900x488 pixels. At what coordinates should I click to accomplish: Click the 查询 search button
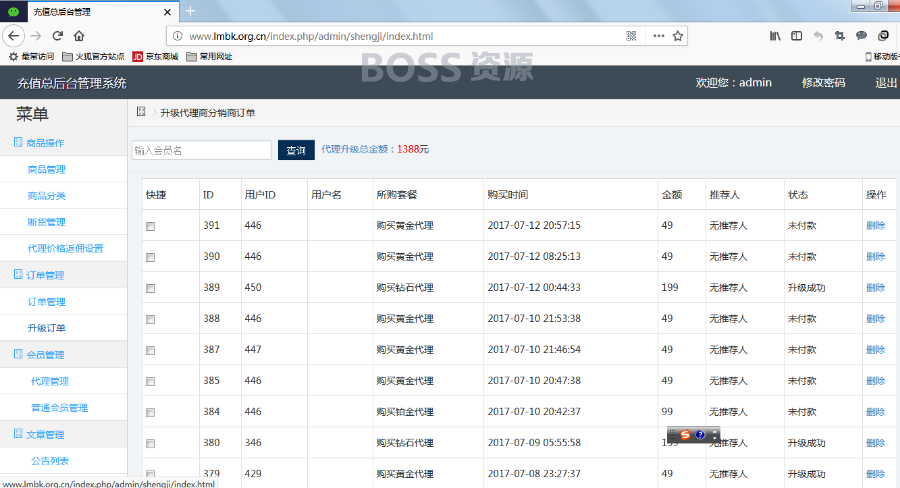tap(296, 150)
